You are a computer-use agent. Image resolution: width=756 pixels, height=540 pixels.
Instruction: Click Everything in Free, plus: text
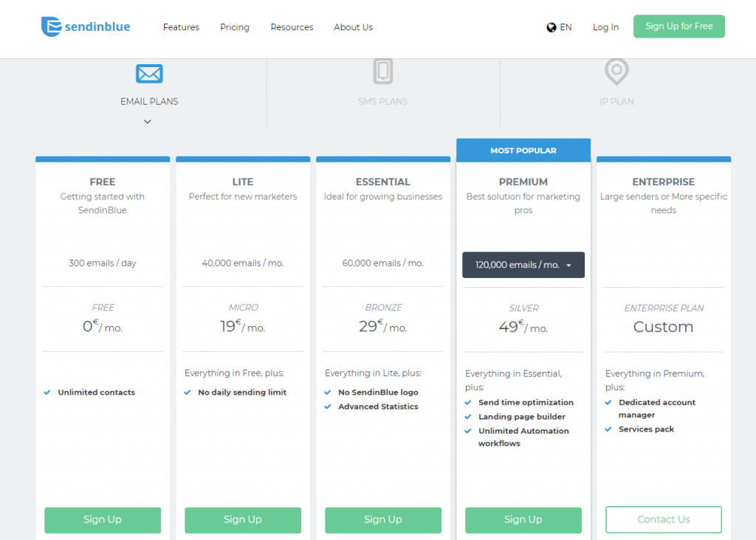[x=234, y=373]
